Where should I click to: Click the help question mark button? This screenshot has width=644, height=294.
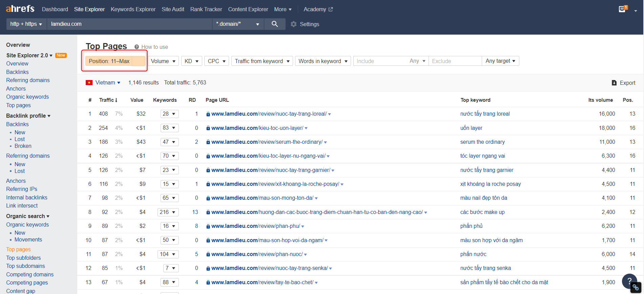629,281
